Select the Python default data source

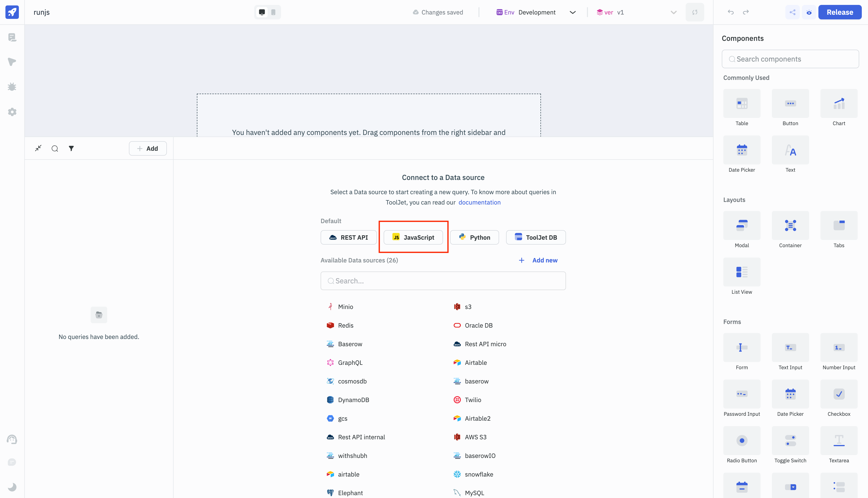tap(474, 237)
